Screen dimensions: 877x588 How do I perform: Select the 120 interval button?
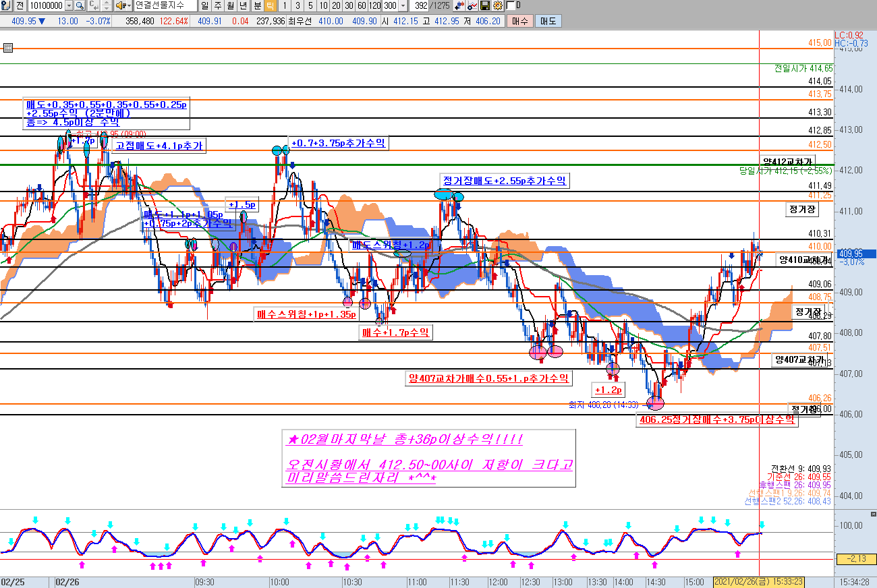[376, 5]
